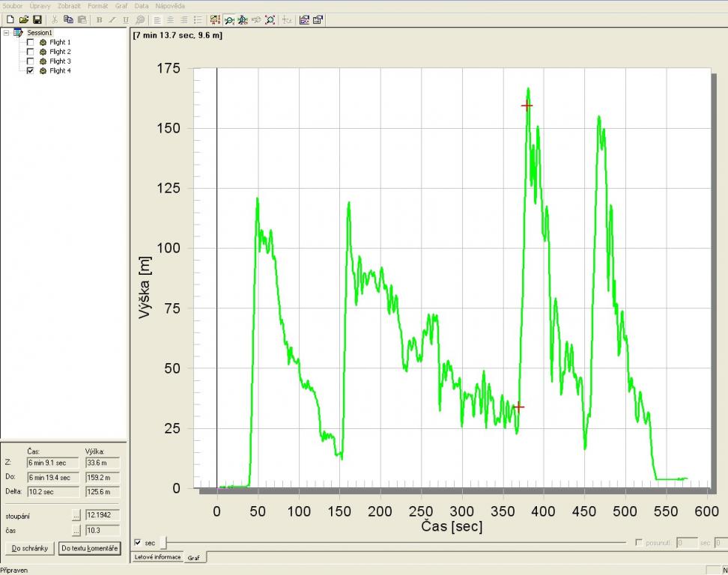
Task: Select the Graf tab
Action: pyautogui.click(x=193, y=558)
